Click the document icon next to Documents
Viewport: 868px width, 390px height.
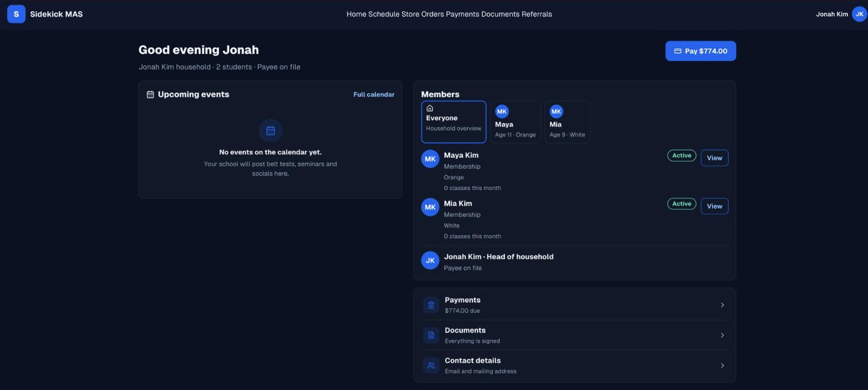431,335
